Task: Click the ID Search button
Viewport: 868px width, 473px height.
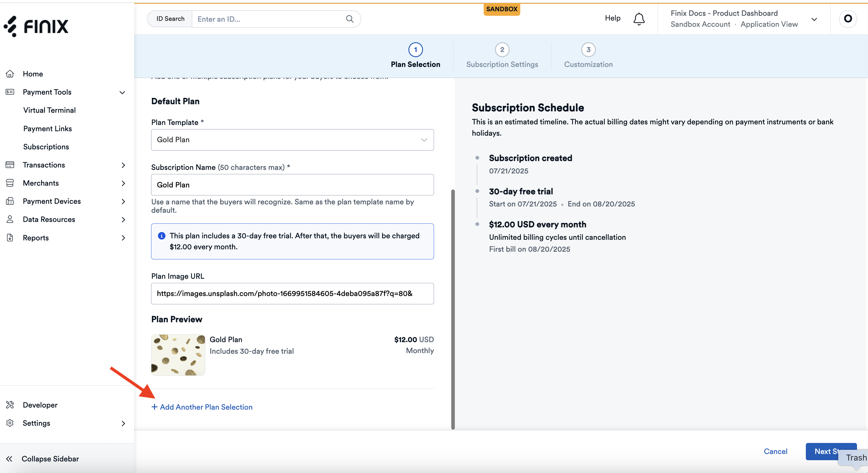Action: click(170, 19)
